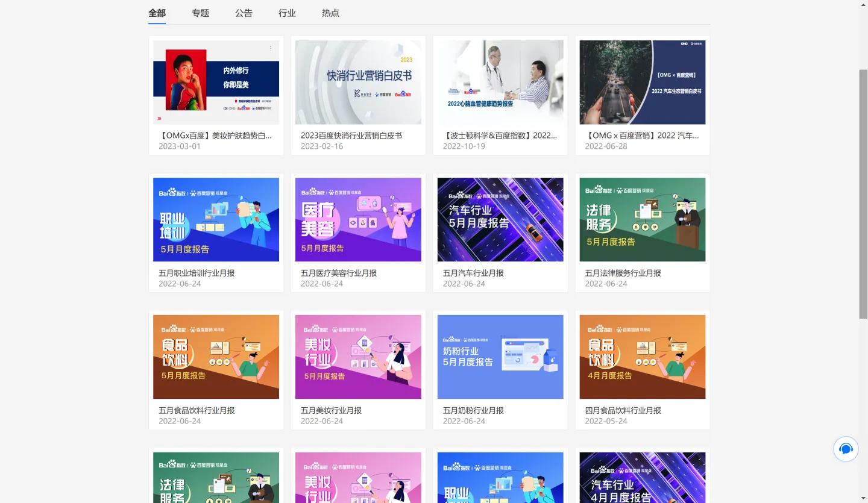Click the 【OMGx百度】美妆护肤趋势 title link
Viewport: 868px width, 503px height.
(x=215, y=136)
